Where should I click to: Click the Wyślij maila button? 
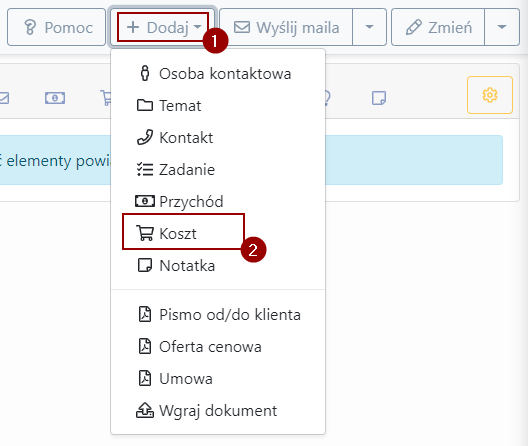click(x=286, y=27)
